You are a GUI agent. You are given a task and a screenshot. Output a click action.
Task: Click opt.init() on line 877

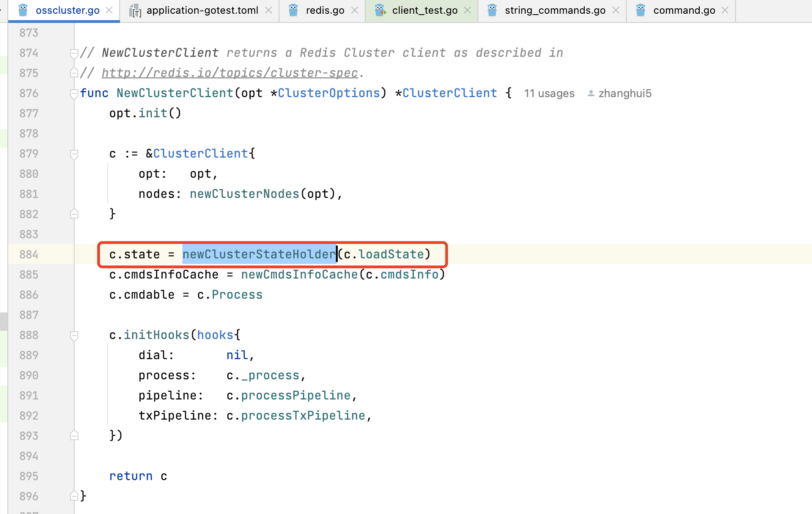[145, 113]
